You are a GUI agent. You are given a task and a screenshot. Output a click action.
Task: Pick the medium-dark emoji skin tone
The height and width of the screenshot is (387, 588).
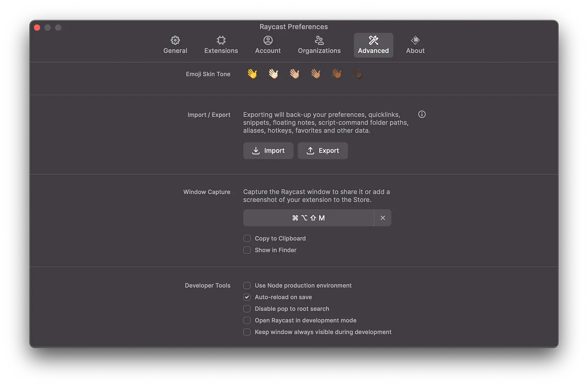tap(336, 74)
